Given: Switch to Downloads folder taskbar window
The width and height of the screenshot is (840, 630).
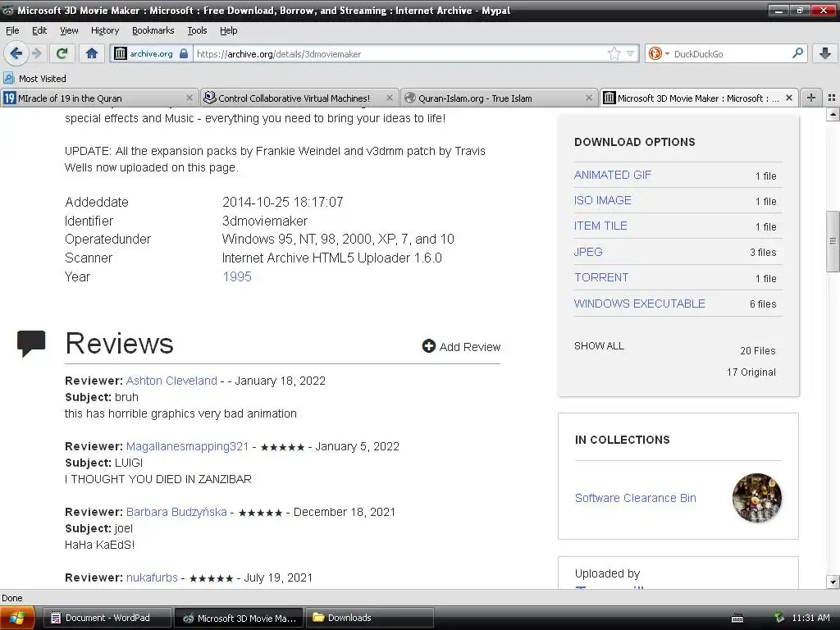Looking at the screenshot, I should tap(370, 618).
